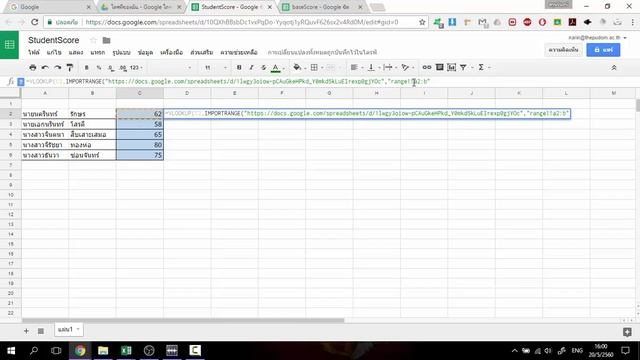This screenshot has width=640, height=360.
Task: Increase decimal places button
Action: 123,67
